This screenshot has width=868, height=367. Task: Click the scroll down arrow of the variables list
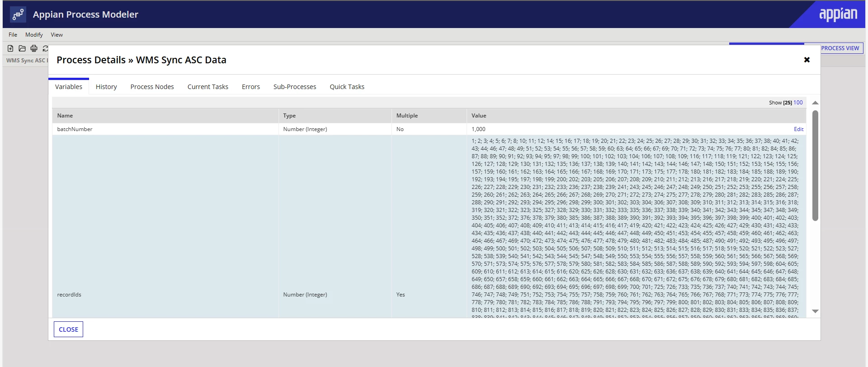[x=815, y=311]
